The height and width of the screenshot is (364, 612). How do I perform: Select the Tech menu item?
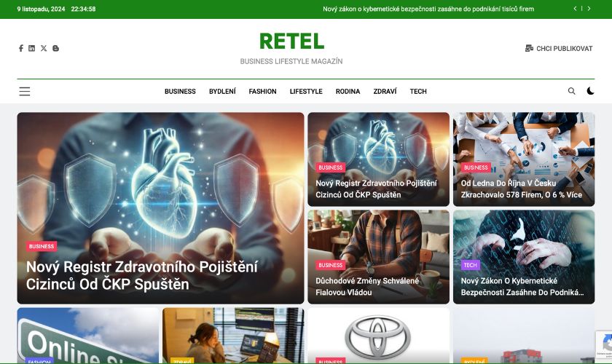point(418,91)
